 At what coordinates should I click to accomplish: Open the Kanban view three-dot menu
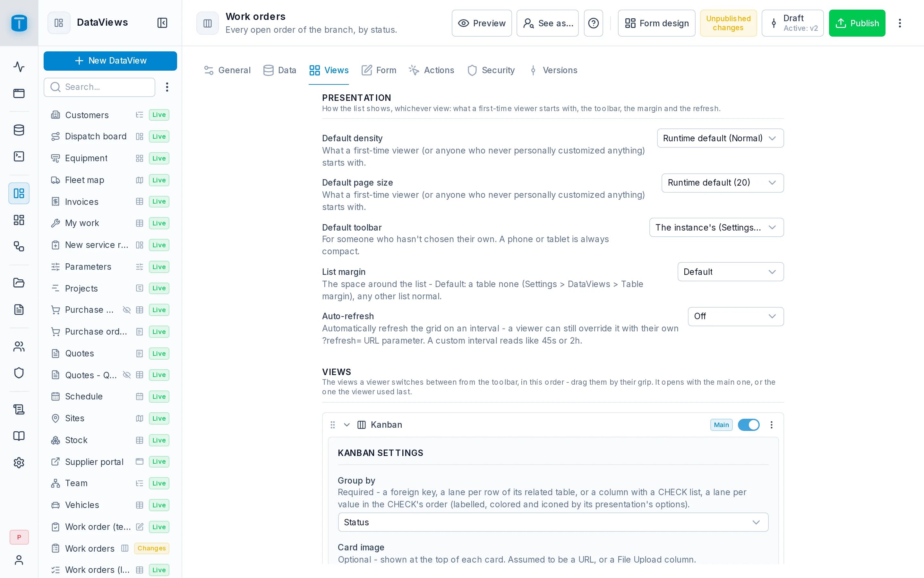[x=771, y=425]
